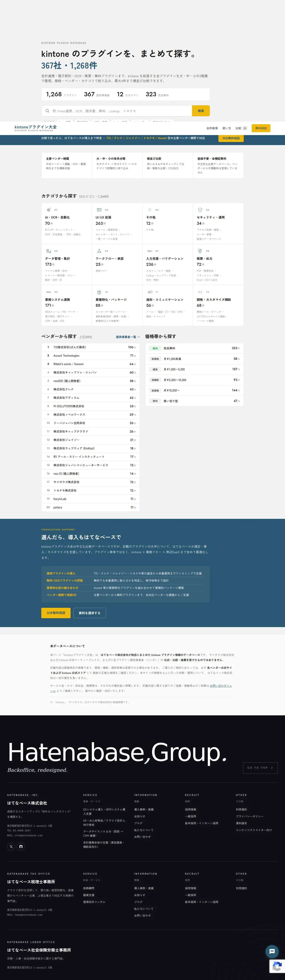Open vendor rex0220 (個人開発者) row
Image resolution: width=285 pixels, height=980 pixels.
coord(91,381)
